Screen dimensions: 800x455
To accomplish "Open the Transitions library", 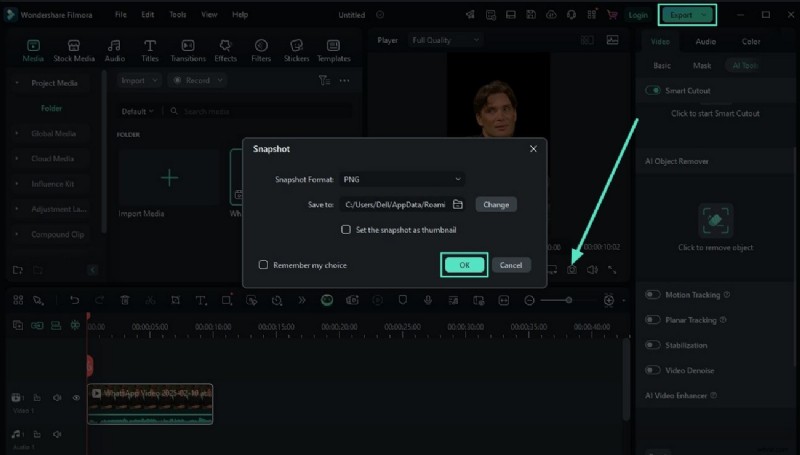I will pyautogui.click(x=187, y=51).
